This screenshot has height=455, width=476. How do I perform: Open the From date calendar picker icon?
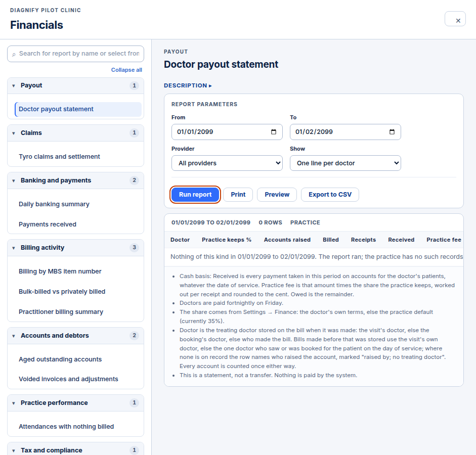[x=274, y=132]
